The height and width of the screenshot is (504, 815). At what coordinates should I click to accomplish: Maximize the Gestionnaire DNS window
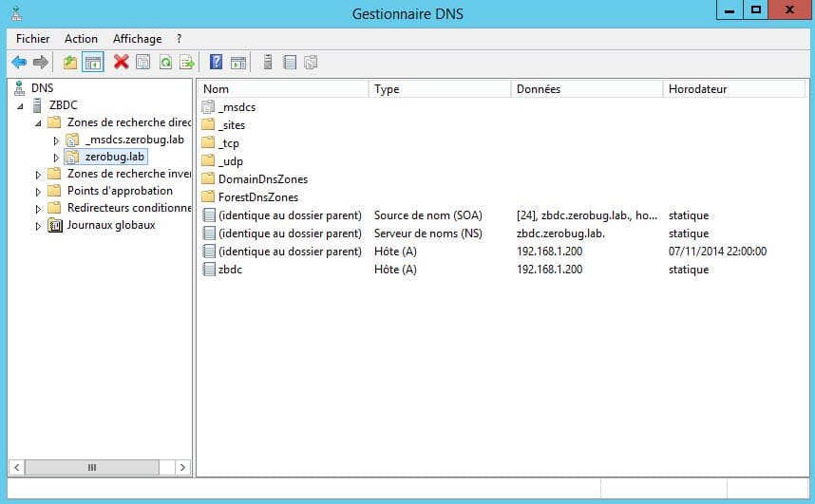pyautogui.click(x=756, y=9)
